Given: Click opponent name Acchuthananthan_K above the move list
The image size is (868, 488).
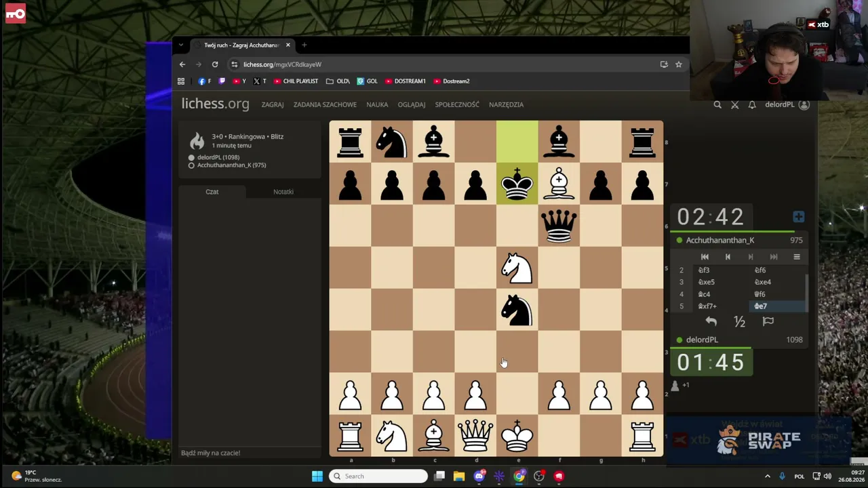Looking at the screenshot, I should [x=720, y=240].
